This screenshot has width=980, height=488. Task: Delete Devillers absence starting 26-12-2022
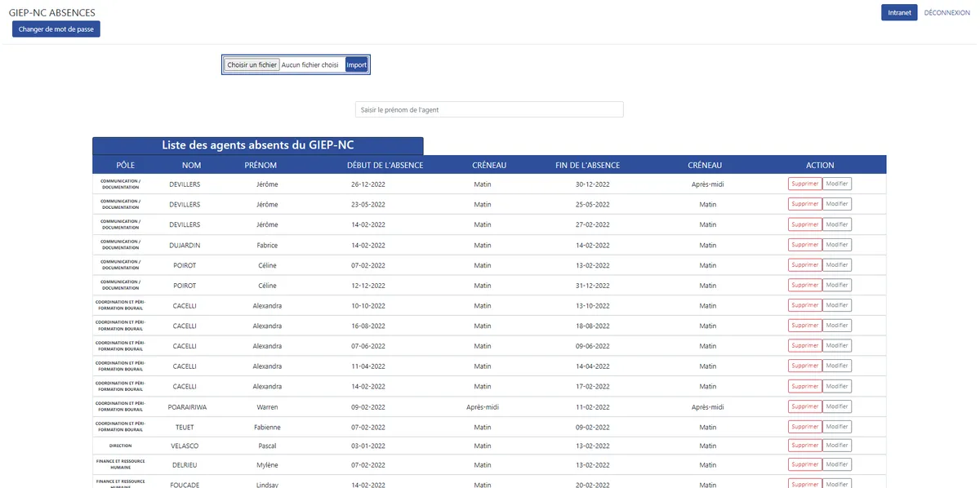(804, 184)
